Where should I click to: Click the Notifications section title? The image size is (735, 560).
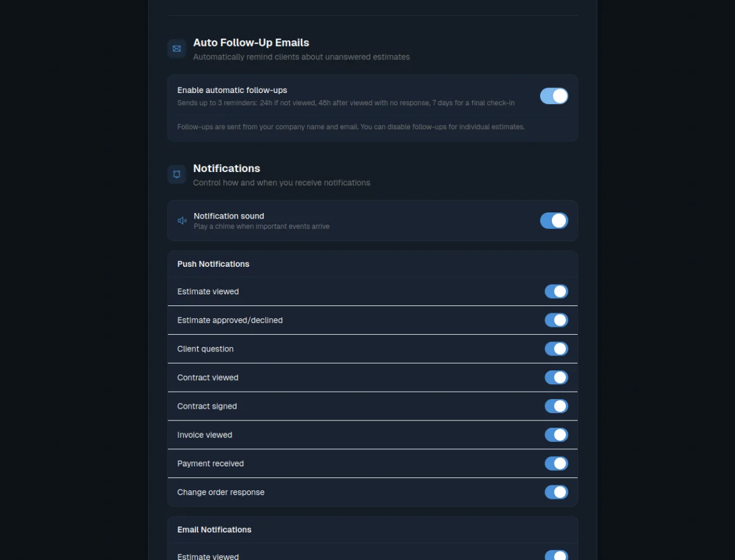[x=227, y=168]
